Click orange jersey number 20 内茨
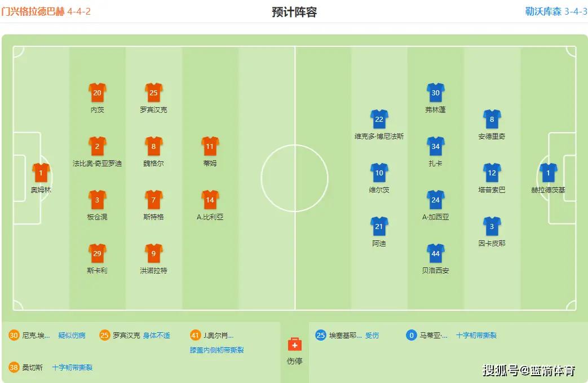The image size is (588, 383). coord(97,93)
